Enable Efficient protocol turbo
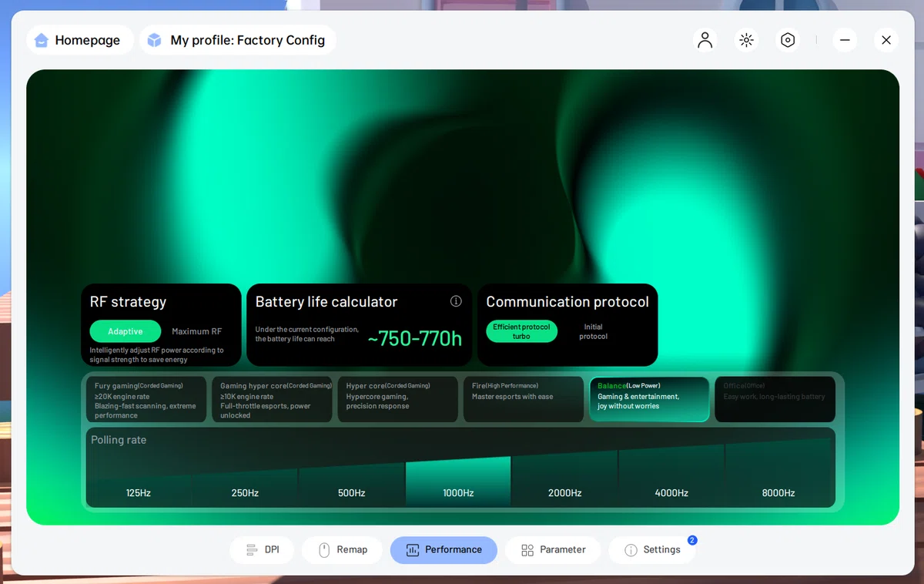This screenshot has width=924, height=584. point(521,331)
